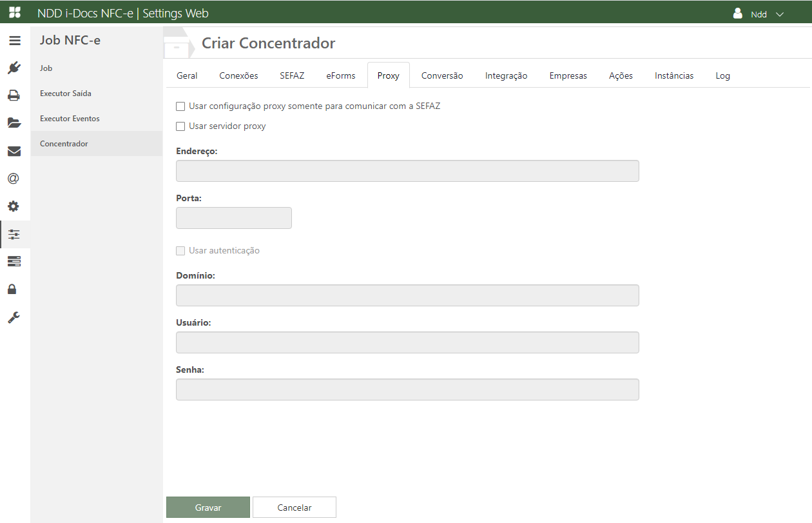Select the sliders icon in sidebar

tap(14, 234)
